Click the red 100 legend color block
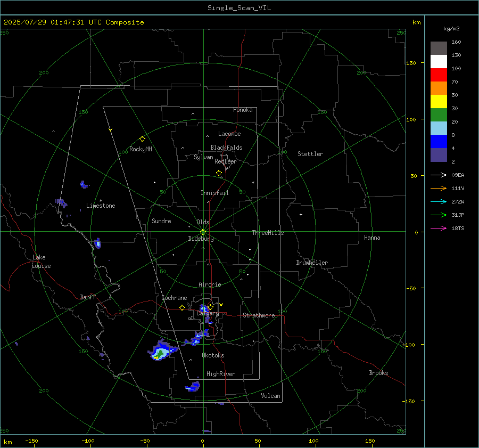This screenshot has width=479, height=448. point(439,75)
